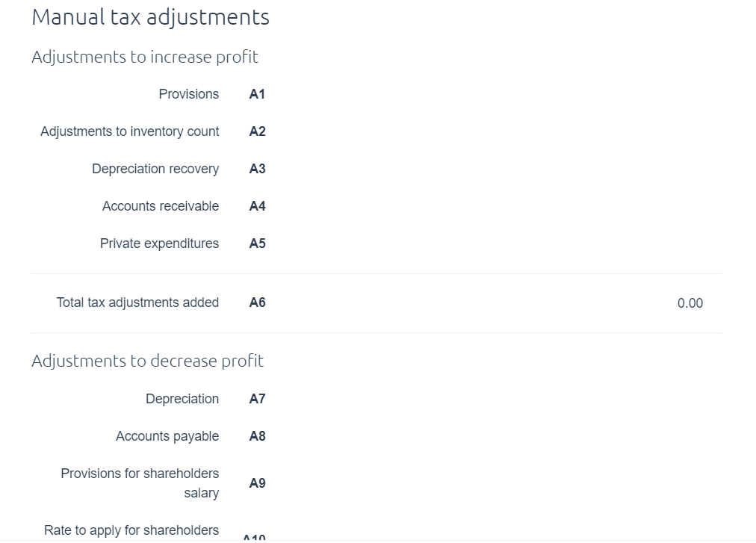756x543 pixels.
Task: Click the 0.00 total value for A6
Action: click(x=690, y=303)
